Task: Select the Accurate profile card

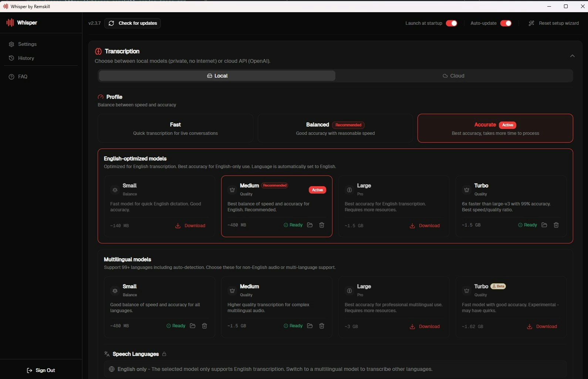Action: [x=495, y=128]
